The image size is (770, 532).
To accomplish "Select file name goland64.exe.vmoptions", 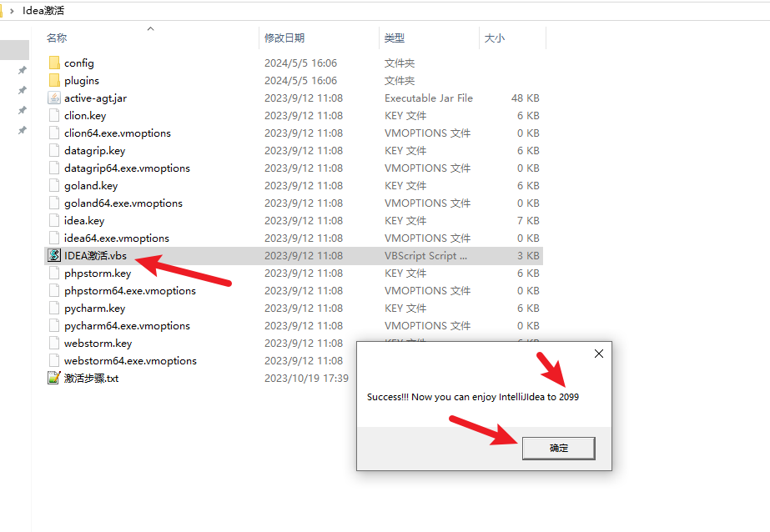I will pyautogui.click(x=123, y=203).
